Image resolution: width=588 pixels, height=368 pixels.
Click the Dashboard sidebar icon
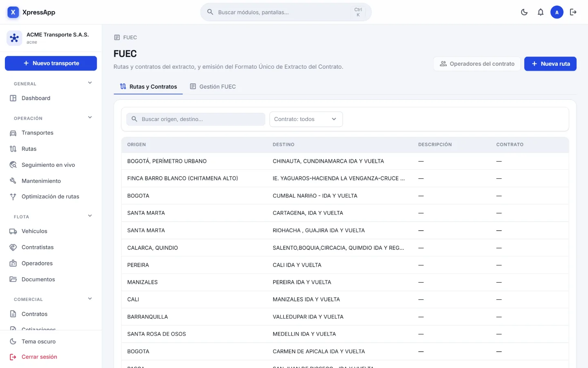point(13,98)
